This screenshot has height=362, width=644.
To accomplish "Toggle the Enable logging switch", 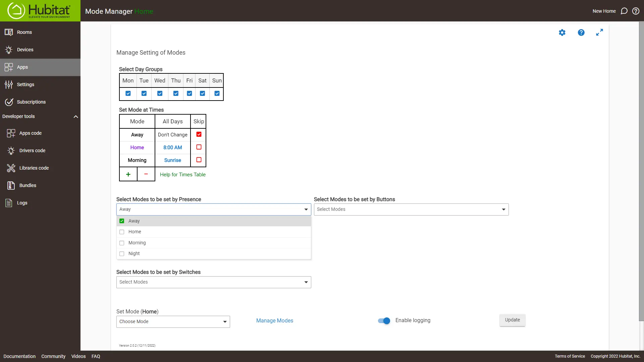I will (384, 321).
